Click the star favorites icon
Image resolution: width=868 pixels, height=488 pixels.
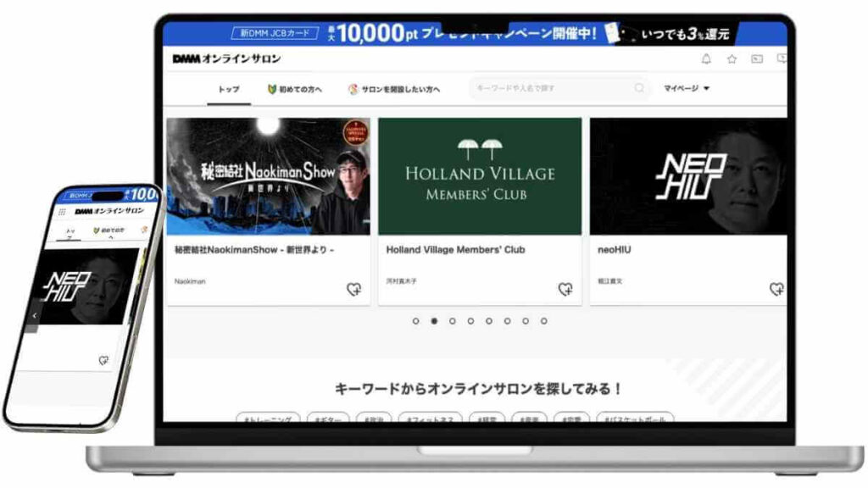(732, 59)
